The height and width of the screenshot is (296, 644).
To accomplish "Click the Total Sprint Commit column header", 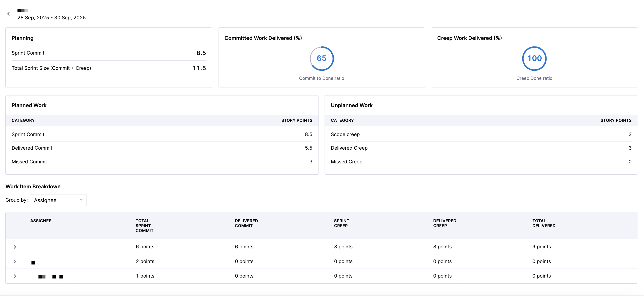I will tap(144, 226).
